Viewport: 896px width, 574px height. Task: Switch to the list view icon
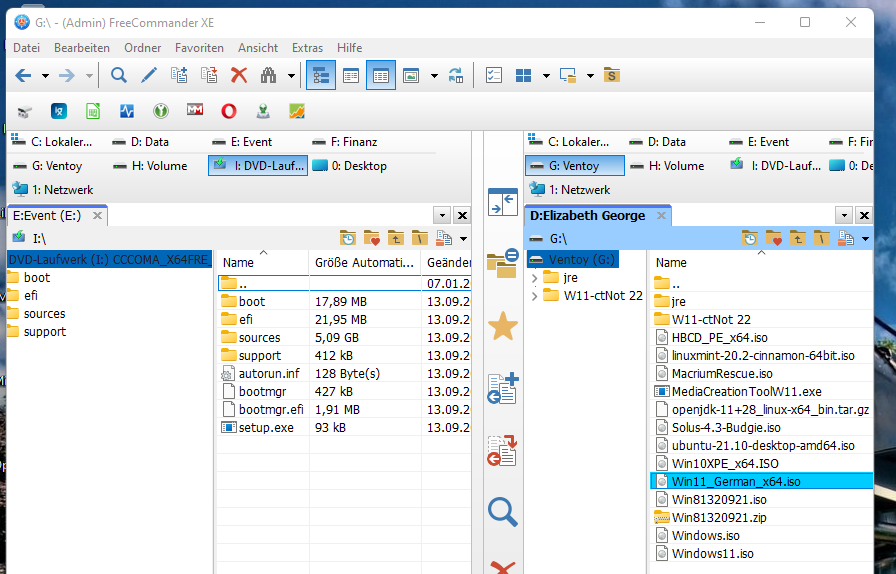351,75
